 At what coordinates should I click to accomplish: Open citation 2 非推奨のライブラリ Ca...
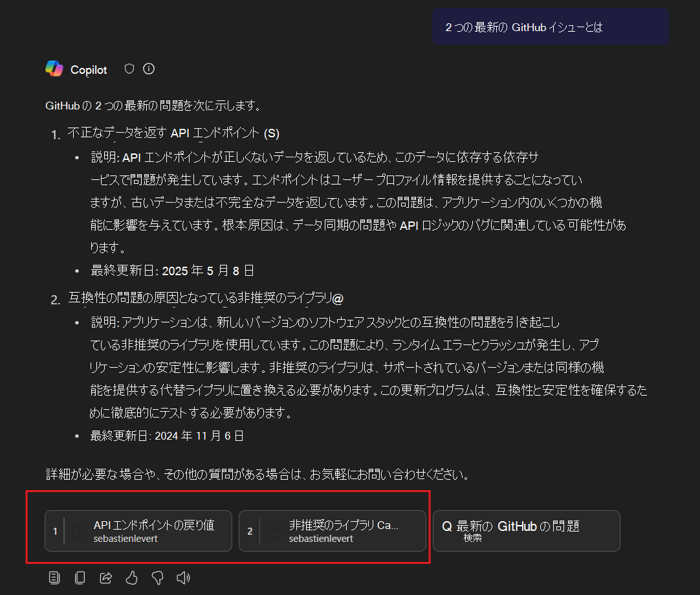[x=333, y=531]
